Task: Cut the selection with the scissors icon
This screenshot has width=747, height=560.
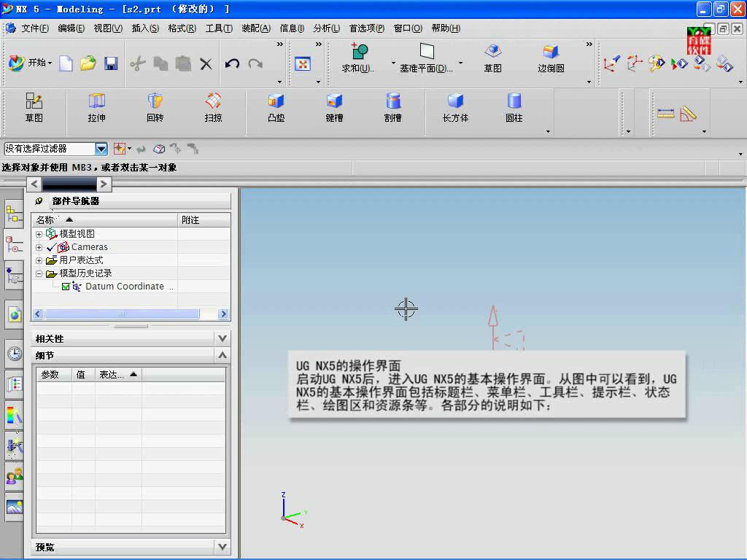Action: pyautogui.click(x=138, y=63)
